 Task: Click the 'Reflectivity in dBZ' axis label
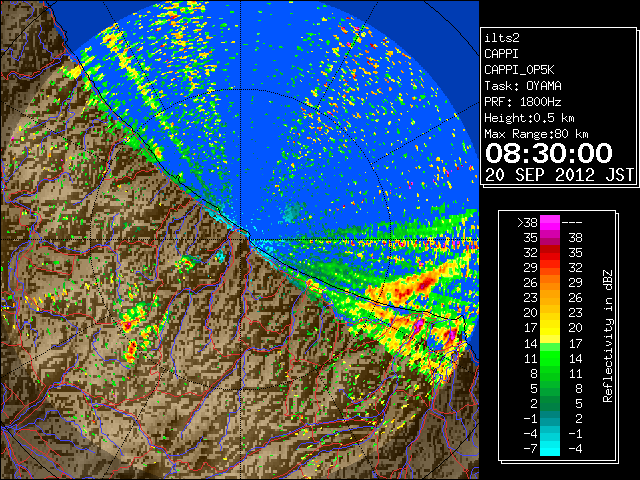click(608, 336)
